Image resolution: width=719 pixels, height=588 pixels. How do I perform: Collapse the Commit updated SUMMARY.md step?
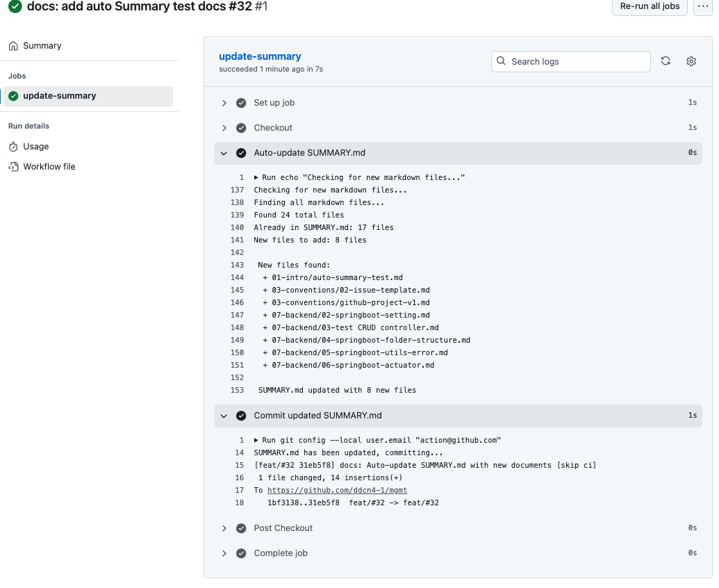coord(224,416)
